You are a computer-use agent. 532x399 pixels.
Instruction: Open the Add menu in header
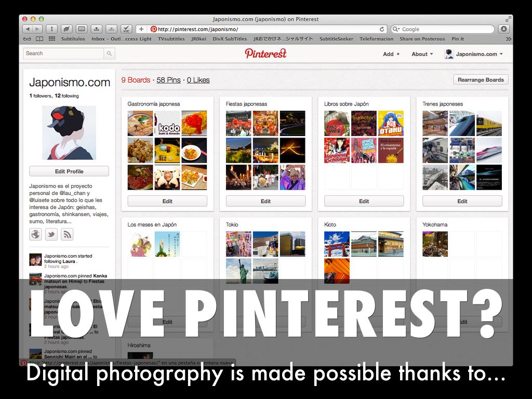[x=391, y=54]
